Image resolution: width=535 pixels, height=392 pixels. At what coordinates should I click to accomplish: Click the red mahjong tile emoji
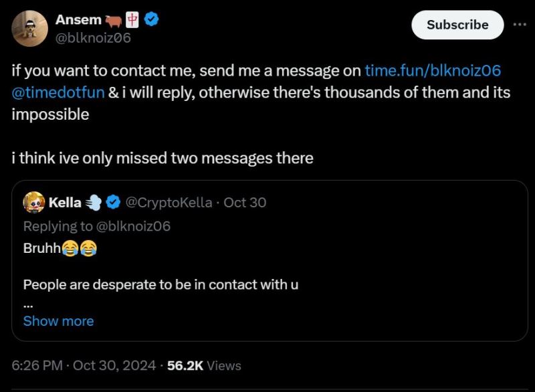tap(132, 20)
